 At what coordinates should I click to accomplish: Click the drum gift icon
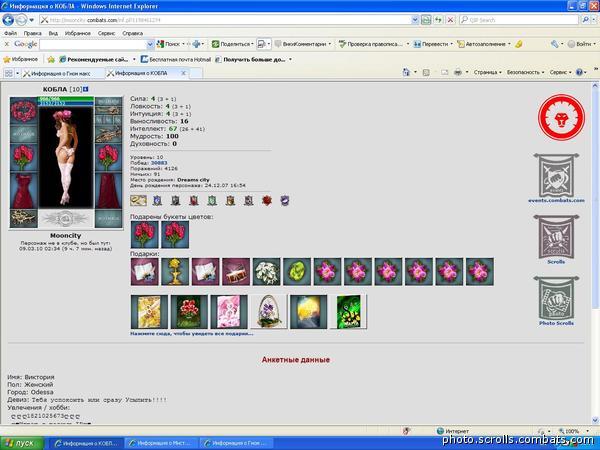(236, 272)
